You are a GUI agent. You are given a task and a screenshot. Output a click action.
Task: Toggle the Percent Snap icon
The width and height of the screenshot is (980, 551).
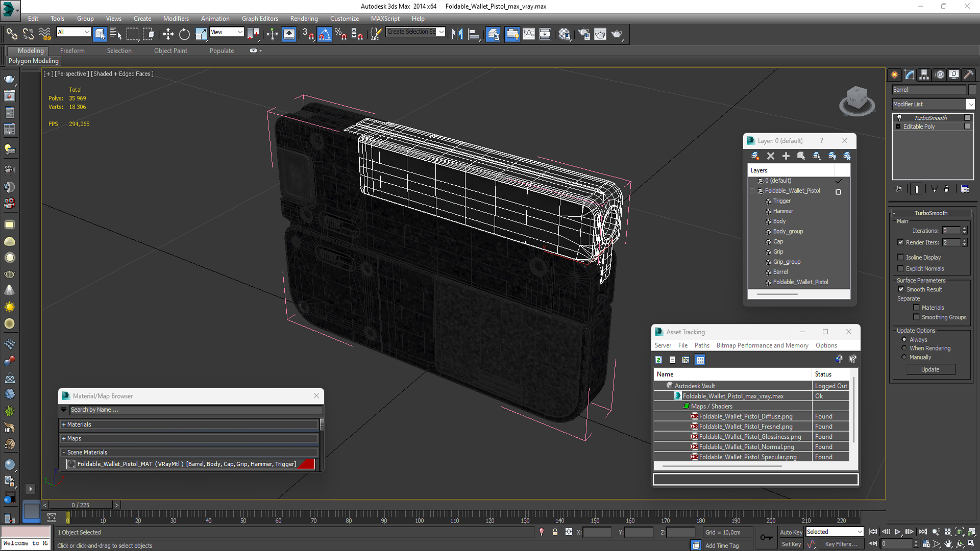point(340,34)
